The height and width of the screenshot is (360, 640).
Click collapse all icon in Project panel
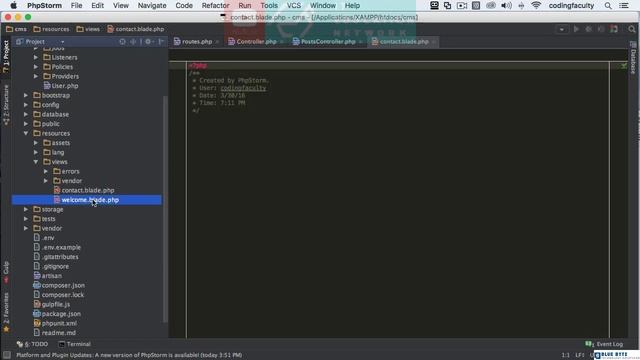[x=133, y=42]
